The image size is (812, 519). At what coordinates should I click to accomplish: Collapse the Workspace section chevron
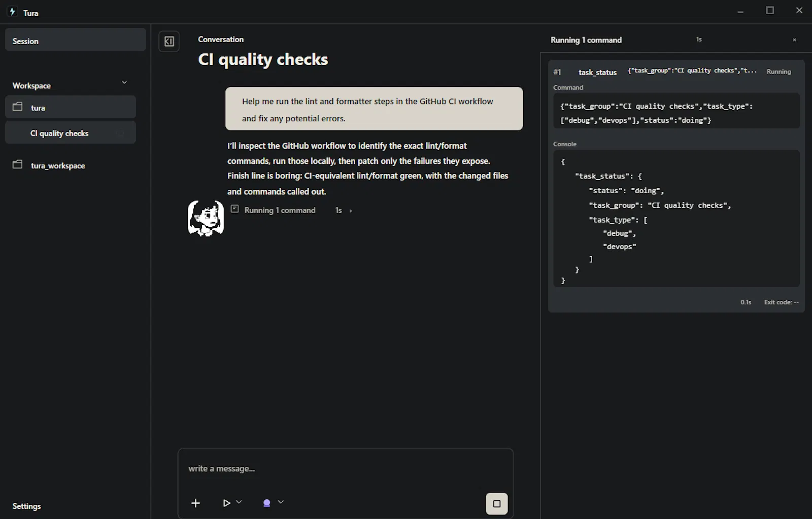point(124,82)
